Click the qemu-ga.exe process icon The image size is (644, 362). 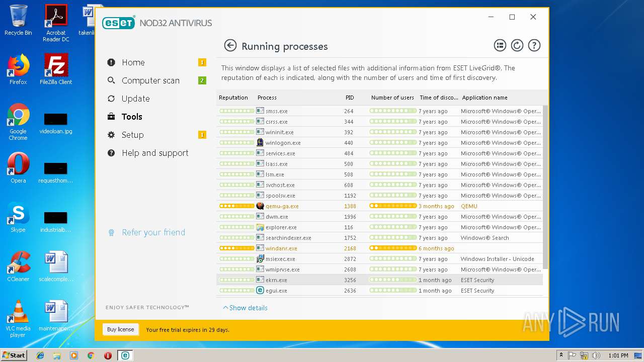point(260,206)
